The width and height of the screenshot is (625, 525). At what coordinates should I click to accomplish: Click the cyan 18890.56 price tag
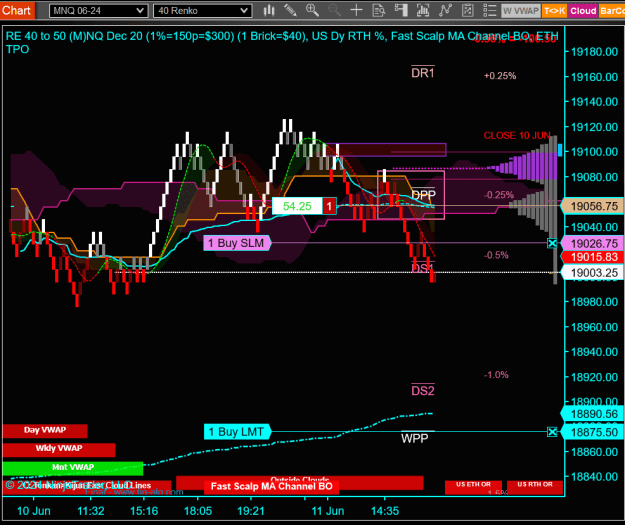point(593,414)
